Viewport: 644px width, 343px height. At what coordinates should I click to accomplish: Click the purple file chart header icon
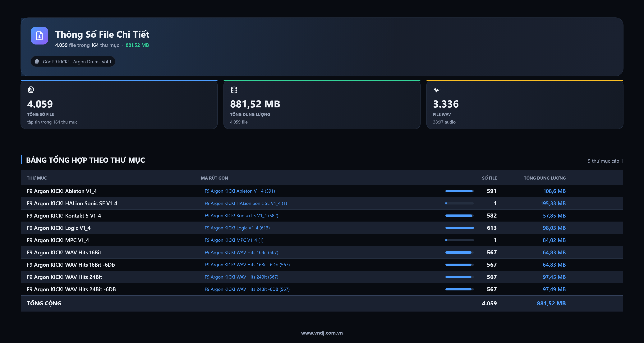pyautogui.click(x=39, y=35)
